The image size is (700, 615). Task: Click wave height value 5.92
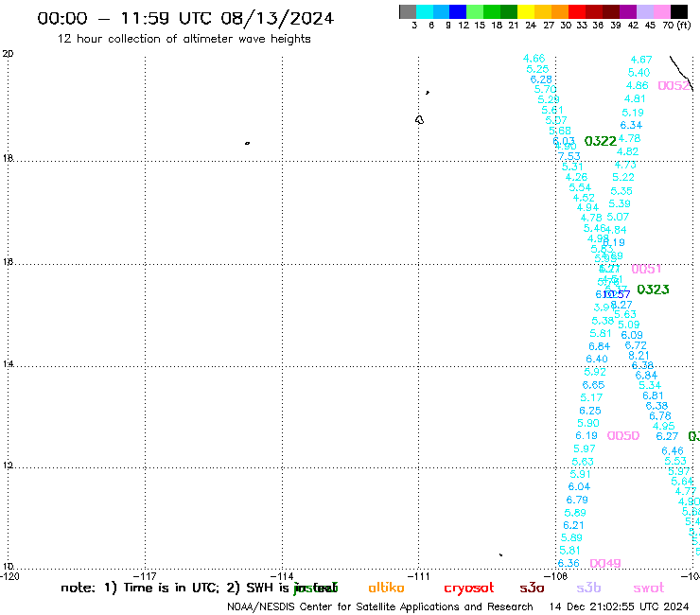pyautogui.click(x=595, y=372)
